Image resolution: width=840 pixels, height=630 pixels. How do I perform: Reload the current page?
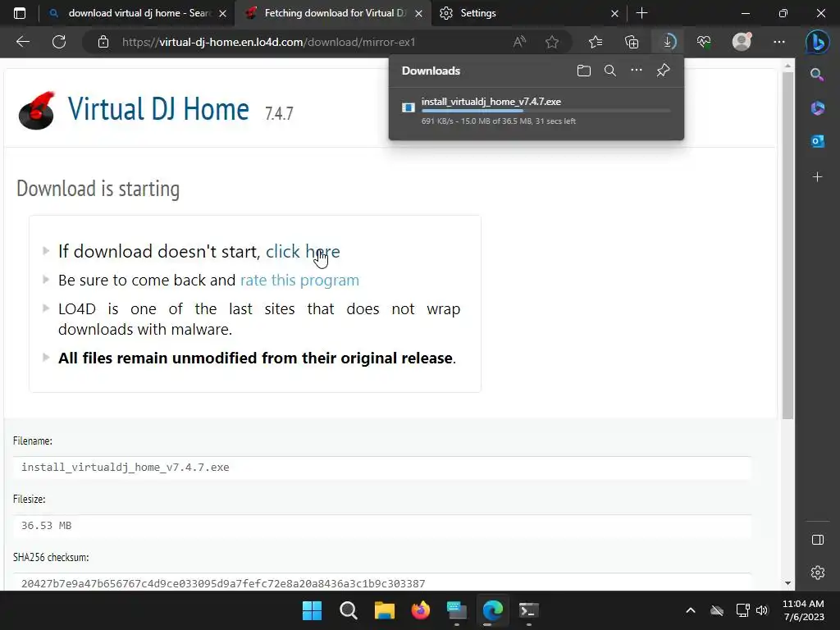click(59, 42)
